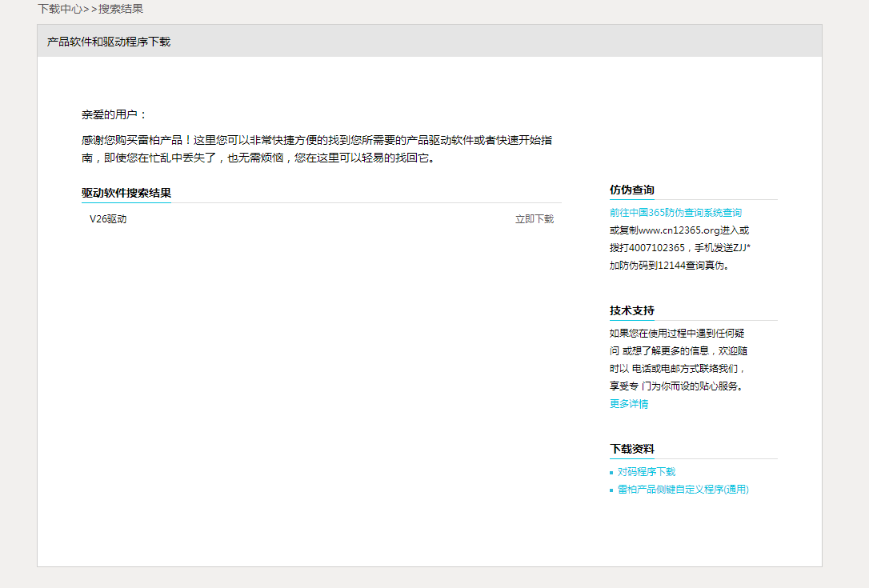The image size is (869, 588).
Task: Select the V26驱动 search result entry
Action: (x=108, y=219)
